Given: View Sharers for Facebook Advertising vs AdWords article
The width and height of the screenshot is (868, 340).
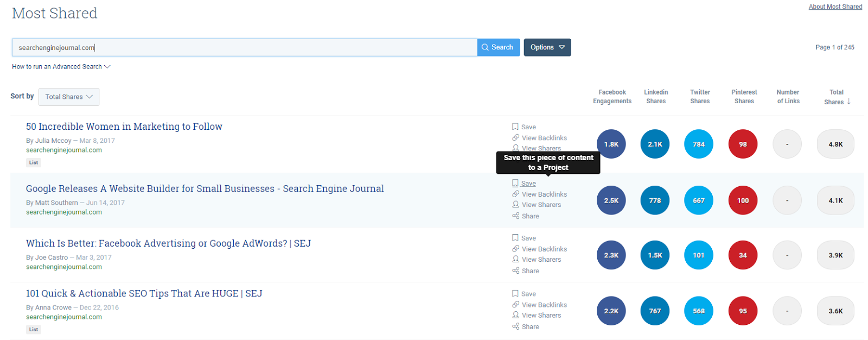Looking at the screenshot, I should click(x=537, y=260).
